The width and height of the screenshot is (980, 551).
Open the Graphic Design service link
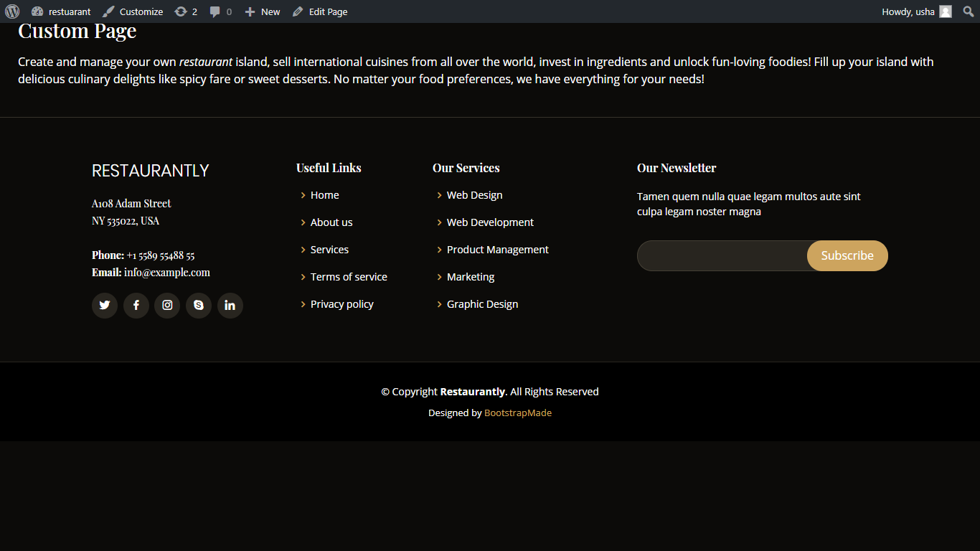483,304
